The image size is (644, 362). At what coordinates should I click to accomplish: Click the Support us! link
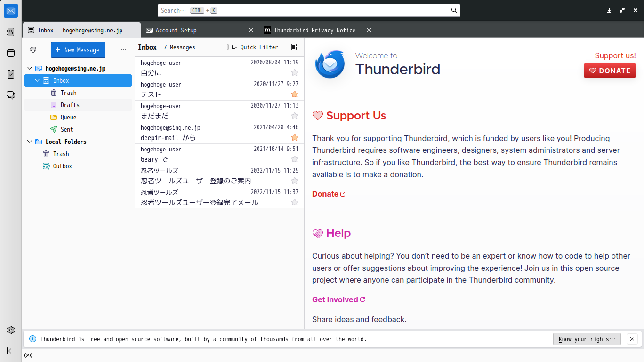pyautogui.click(x=615, y=55)
